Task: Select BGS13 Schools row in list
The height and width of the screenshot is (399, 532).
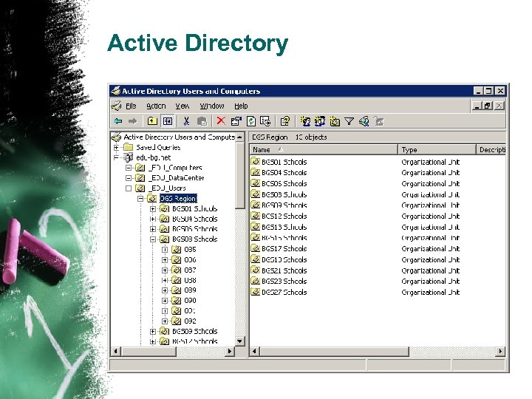Action: pyautogui.click(x=284, y=227)
